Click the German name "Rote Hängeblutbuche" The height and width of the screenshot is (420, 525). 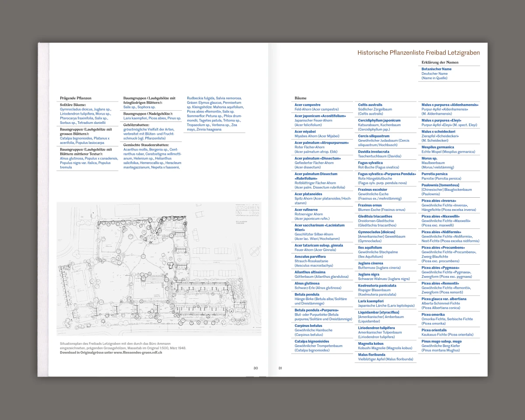(x=374, y=178)
